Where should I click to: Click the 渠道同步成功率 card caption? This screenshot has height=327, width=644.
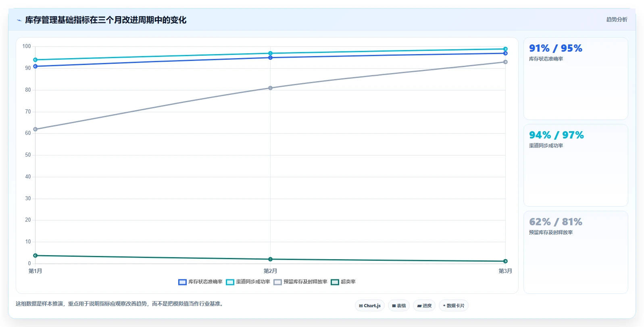[x=546, y=146]
